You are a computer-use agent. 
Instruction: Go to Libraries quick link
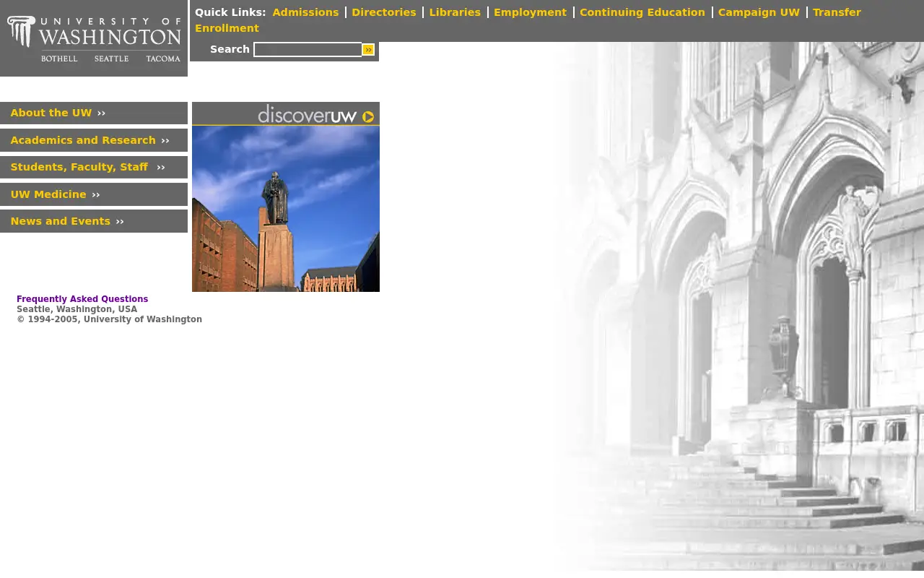tap(455, 12)
